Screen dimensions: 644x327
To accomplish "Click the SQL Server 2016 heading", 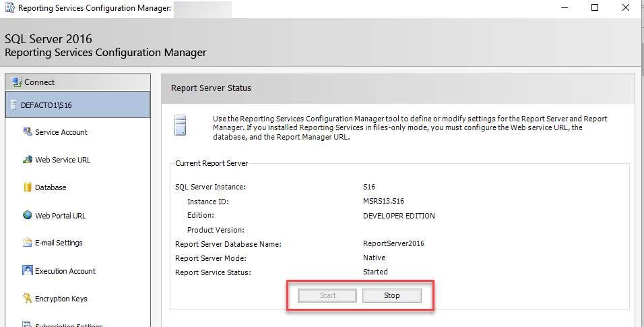I will pyautogui.click(x=49, y=39).
